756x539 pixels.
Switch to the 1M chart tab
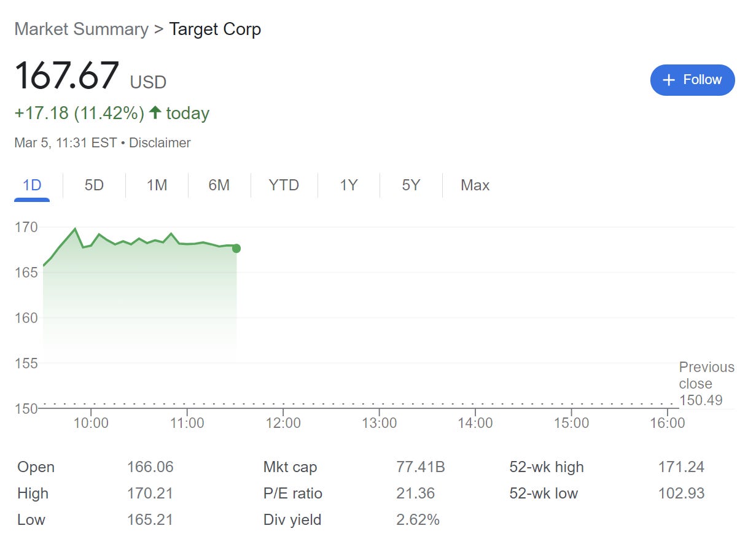pyautogui.click(x=157, y=185)
